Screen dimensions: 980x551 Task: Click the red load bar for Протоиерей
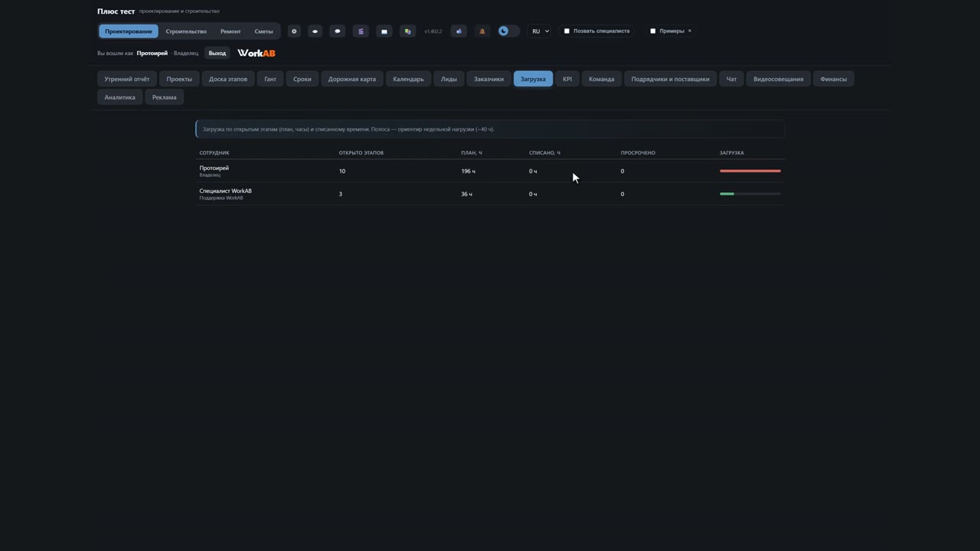click(x=750, y=171)
